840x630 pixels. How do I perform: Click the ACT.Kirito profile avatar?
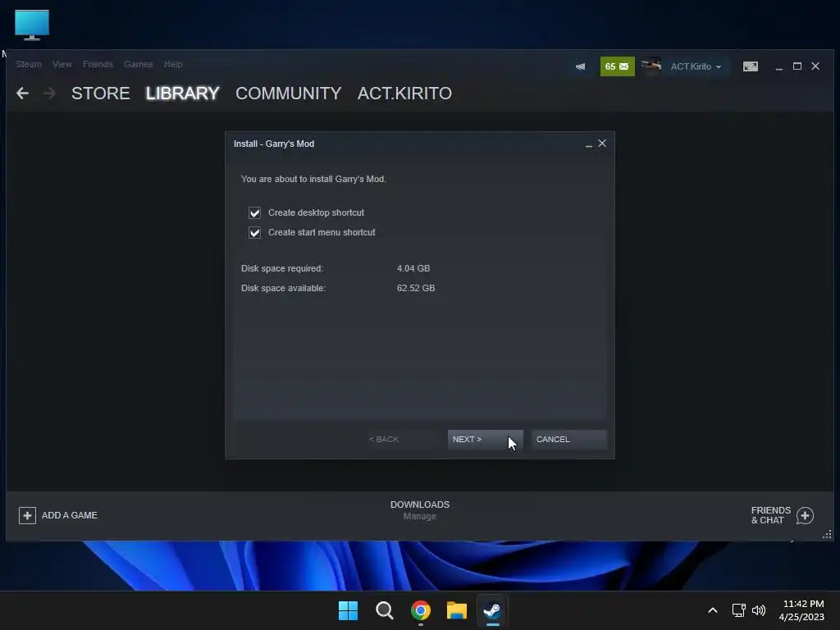click(651, 66)
